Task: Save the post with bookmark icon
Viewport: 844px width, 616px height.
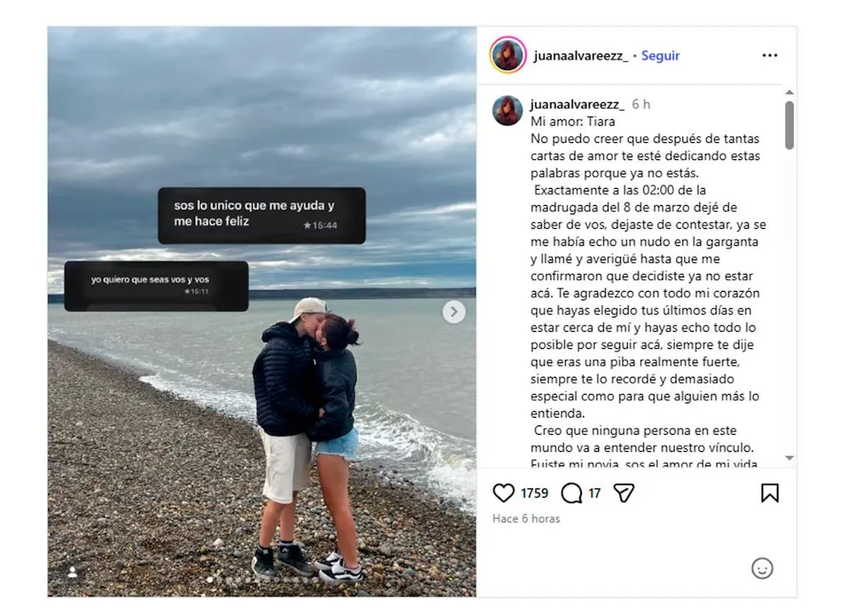Action: [770, 493]
